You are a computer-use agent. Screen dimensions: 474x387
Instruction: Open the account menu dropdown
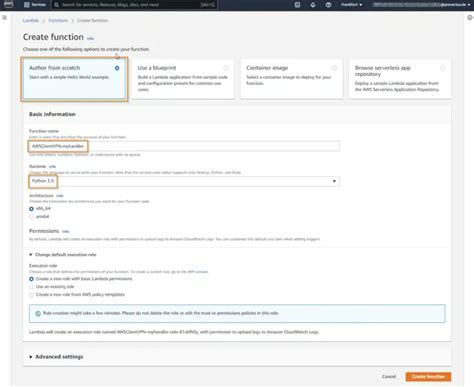tap(421, 5)
